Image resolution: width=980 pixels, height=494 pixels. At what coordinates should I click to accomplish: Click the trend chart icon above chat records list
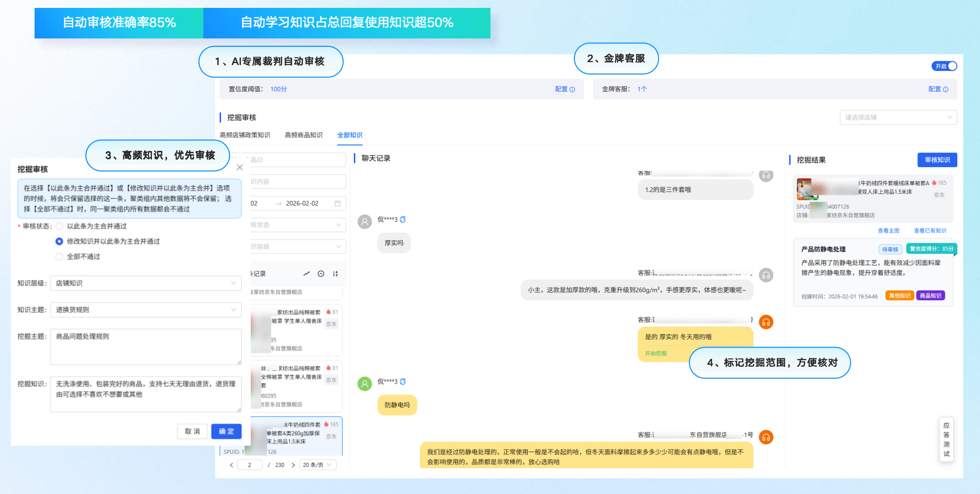pyautogui.click(x=306, y=274)
